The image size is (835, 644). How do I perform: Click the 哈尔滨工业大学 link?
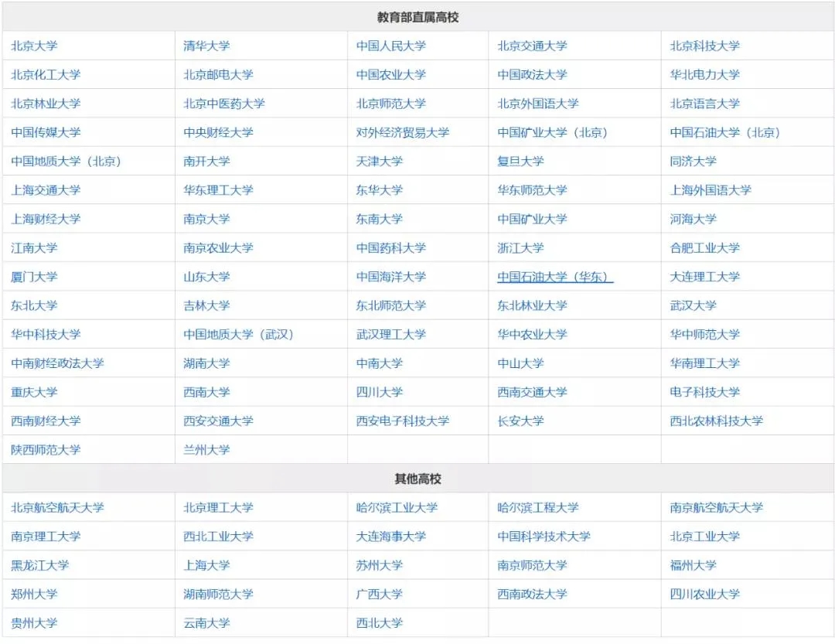[397, 507]
